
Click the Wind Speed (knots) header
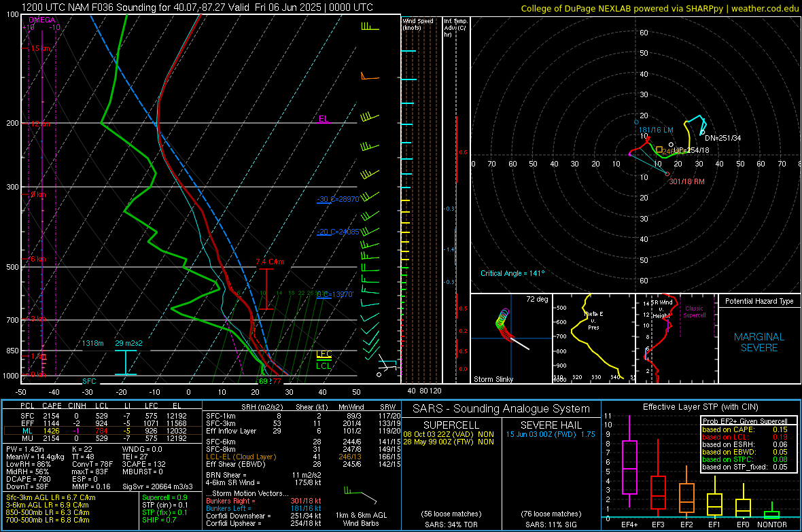coord(418,24)
